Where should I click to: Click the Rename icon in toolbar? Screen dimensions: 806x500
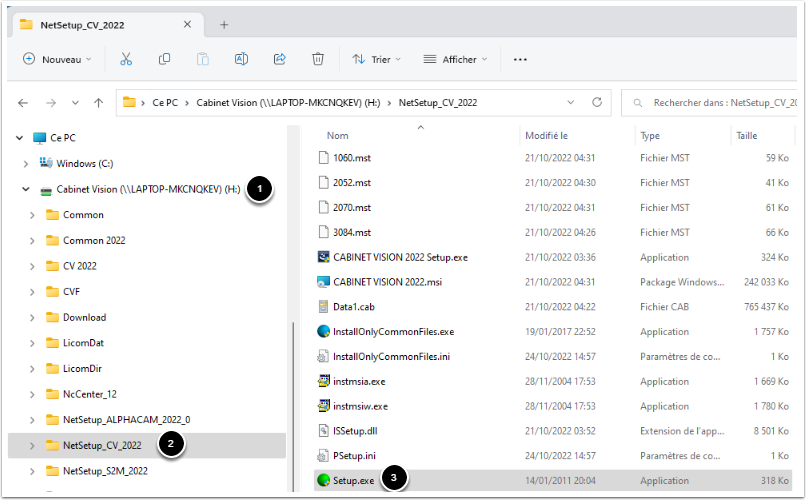point(241,59)
